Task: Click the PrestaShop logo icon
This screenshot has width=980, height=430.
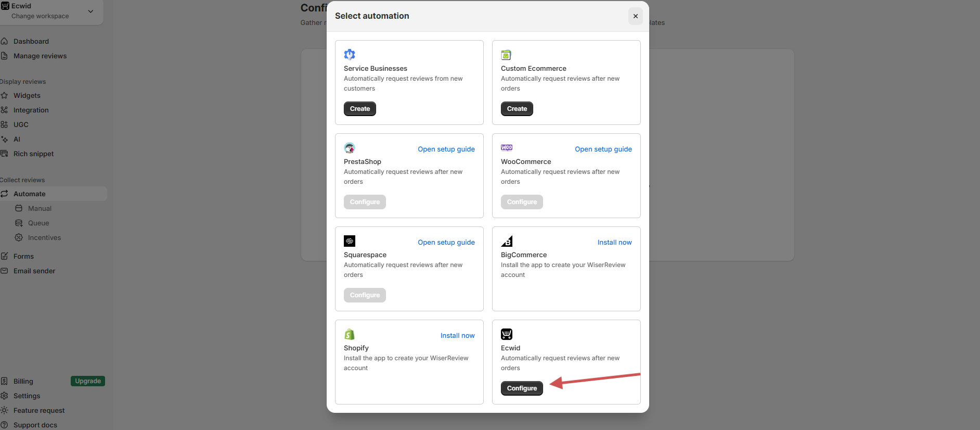Action: [350, 148]
